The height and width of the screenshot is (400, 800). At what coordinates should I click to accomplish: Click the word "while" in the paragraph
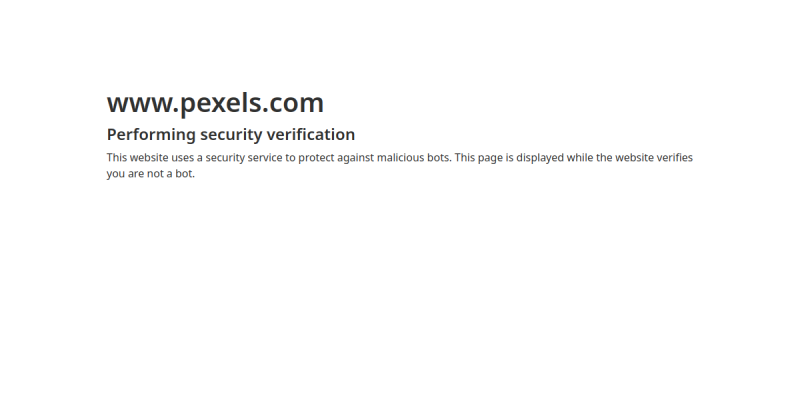pyautogui.click(x=580, y=158)
